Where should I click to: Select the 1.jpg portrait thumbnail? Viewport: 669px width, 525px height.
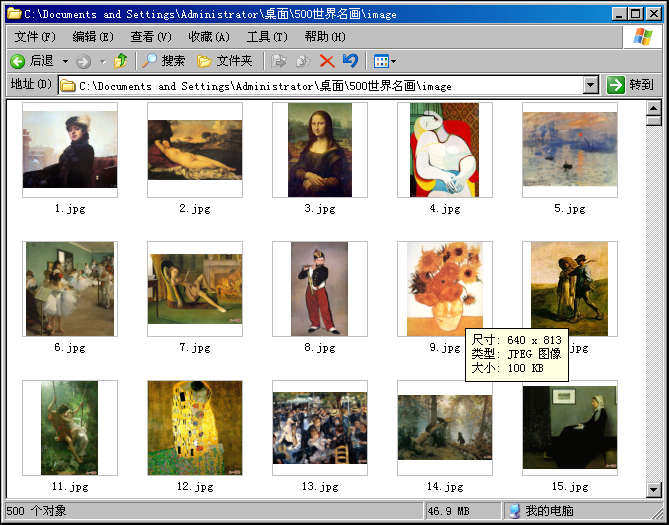click(x=70, y=150)
